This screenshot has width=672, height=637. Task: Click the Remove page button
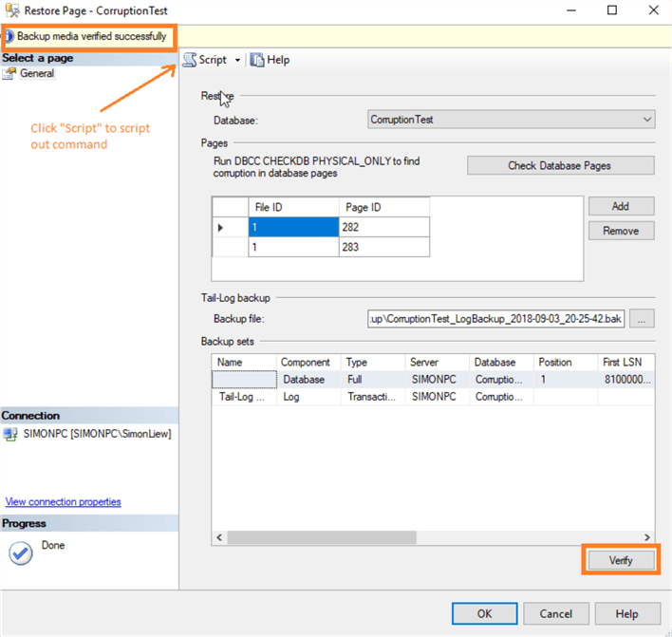click(x=621, y=231)
